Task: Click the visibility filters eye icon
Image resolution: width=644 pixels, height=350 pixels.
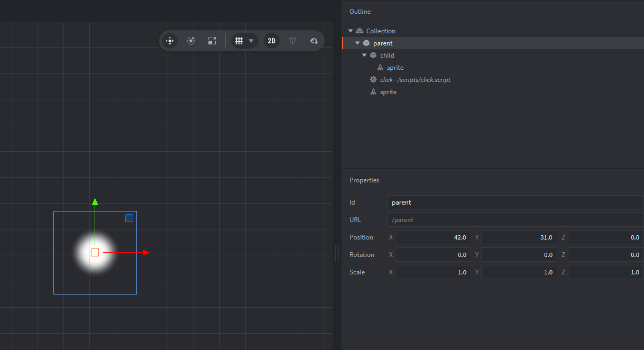Action: pyautogui.click(x=314, y=41)
